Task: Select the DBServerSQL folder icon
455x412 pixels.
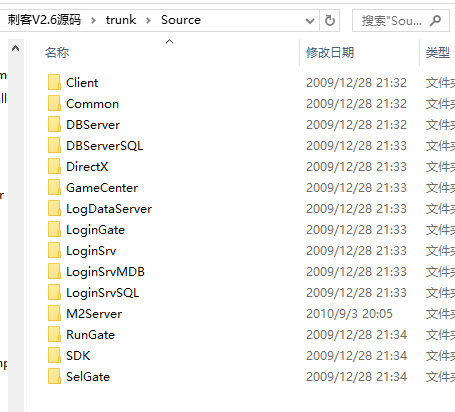Action: click(x=54, y=145)
